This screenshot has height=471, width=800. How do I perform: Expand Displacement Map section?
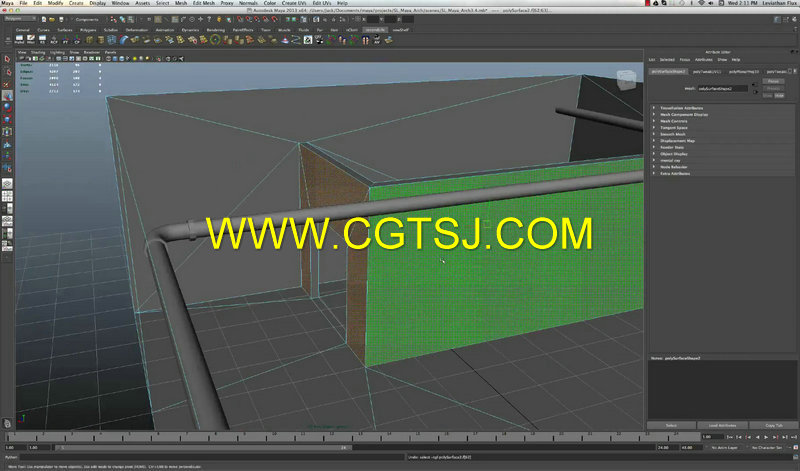(x=677, y=141)
